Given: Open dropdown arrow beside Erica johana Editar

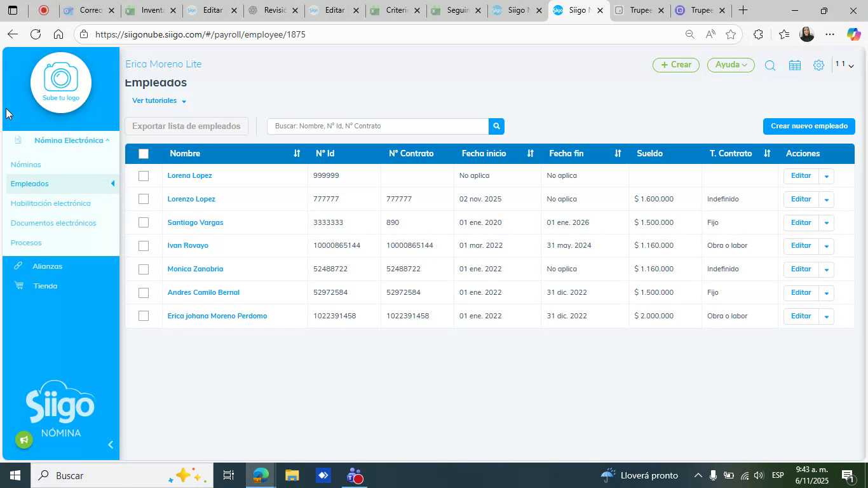Looking at the screenshot, I should click(x=826, y=316).
